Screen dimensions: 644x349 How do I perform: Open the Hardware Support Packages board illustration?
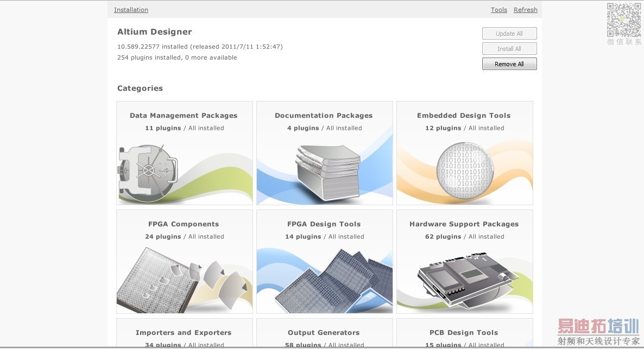pos(468,280)
